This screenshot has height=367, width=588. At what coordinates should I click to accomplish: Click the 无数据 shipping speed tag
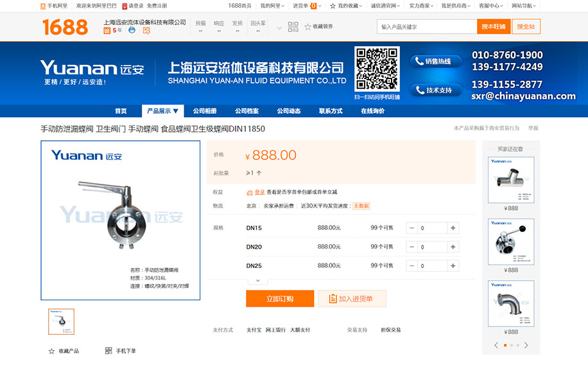tap(361, 206)
